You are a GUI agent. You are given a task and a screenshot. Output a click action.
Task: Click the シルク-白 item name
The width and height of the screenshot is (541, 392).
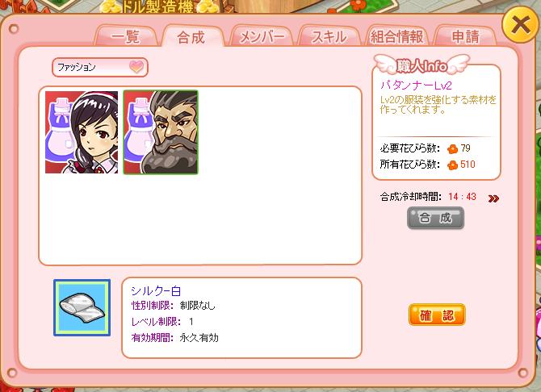click(156, 291)
